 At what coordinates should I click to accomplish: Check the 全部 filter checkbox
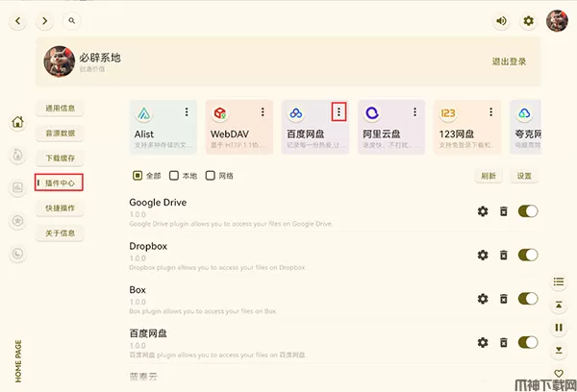tap(138, 176)
